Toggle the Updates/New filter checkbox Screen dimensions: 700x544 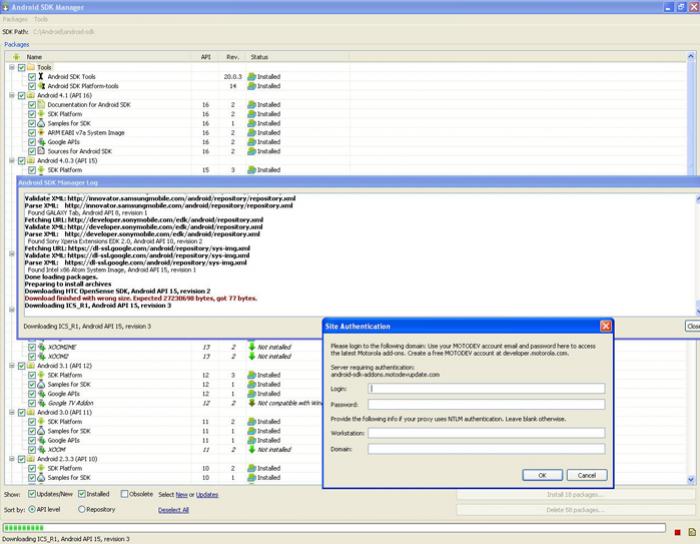pyautogui.click(x=32, y=494)
